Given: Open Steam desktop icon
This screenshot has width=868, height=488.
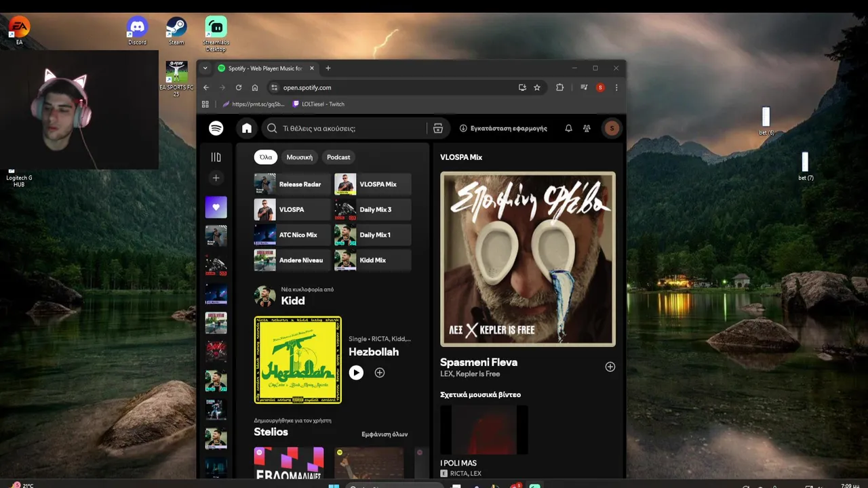Looking at the screenshot, I should click(x=176, y=30).
